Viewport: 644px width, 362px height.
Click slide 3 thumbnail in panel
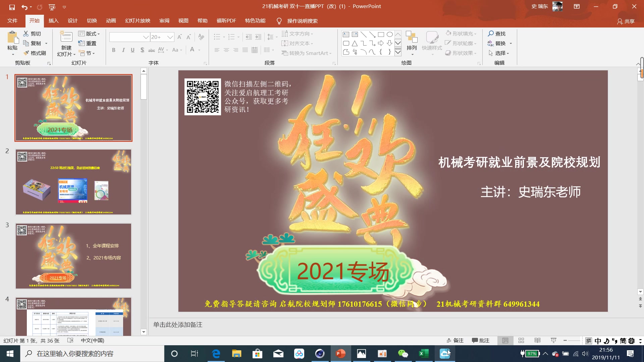click(73, 255)
